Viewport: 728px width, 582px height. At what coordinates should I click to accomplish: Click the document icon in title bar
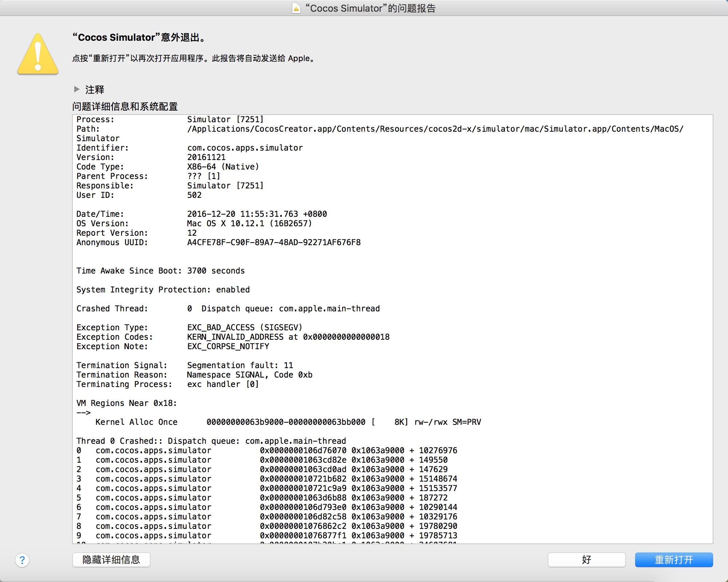tap(296, 8)
